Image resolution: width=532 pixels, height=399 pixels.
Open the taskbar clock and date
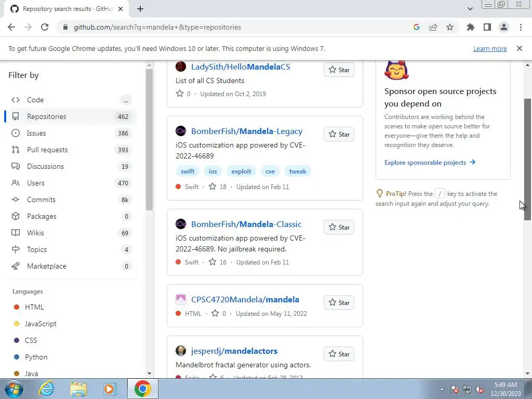click(506, 389)
